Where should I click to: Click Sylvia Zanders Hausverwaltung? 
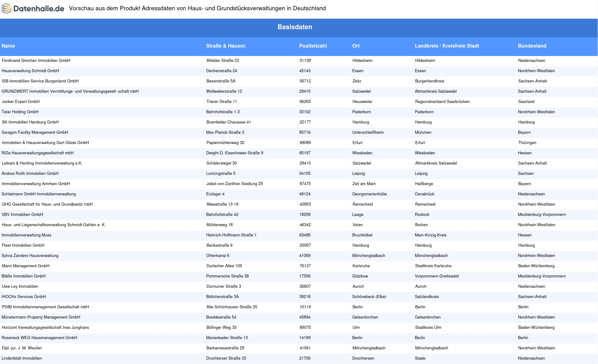[x=30, y=256]
